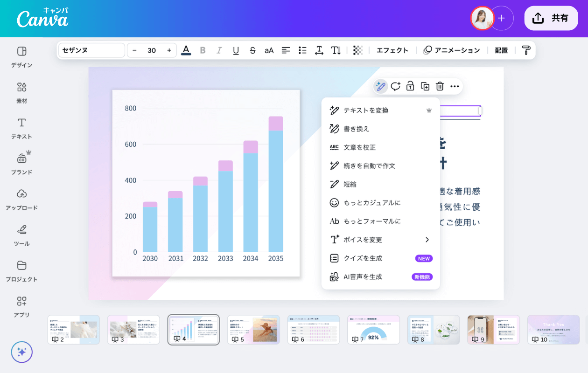Open the プロジェクト folder panel
588x373 pixels.
pyautogui.click(x=21, y=271)
